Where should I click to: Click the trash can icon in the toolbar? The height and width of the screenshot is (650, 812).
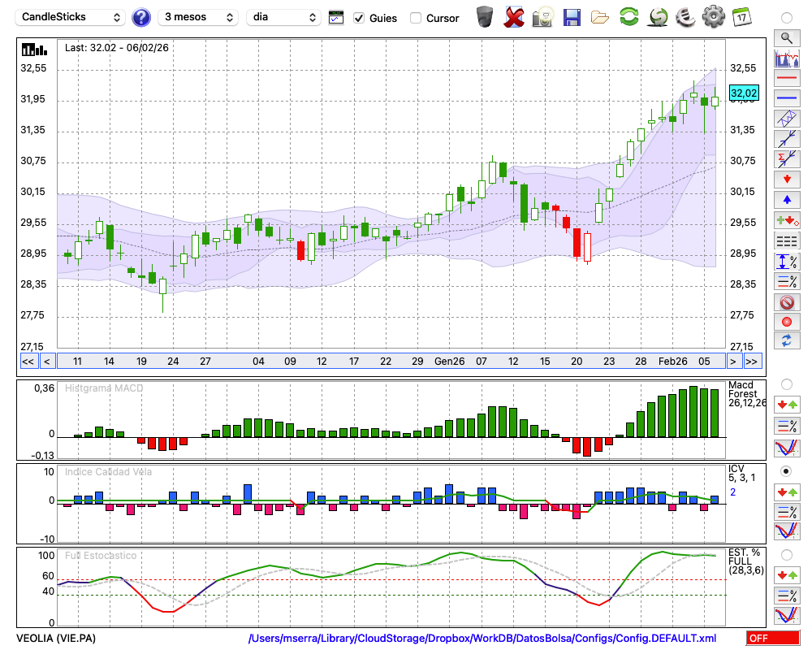pos(485,17)
